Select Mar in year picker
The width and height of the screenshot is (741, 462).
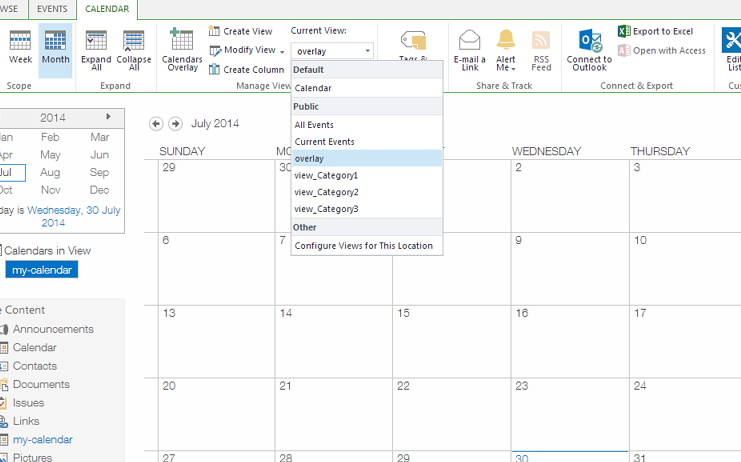99,137
